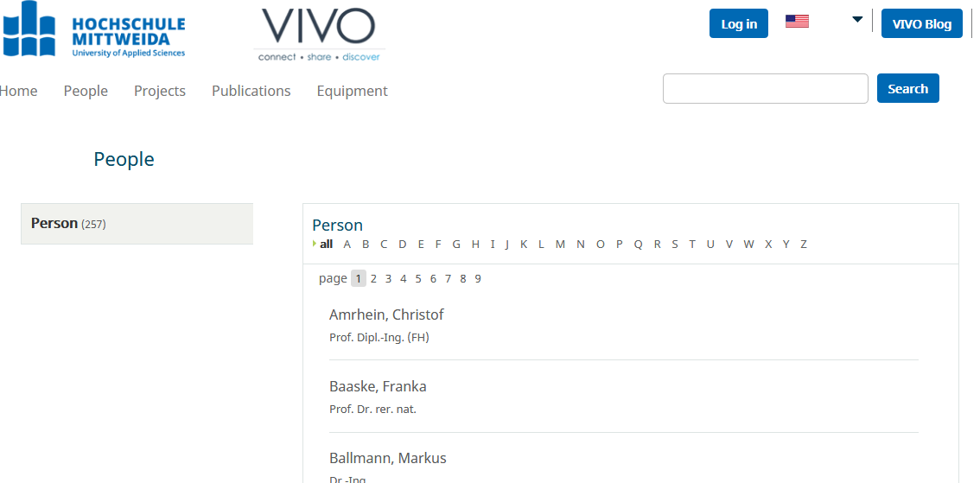Jump to results page 9

pos(478,279)
